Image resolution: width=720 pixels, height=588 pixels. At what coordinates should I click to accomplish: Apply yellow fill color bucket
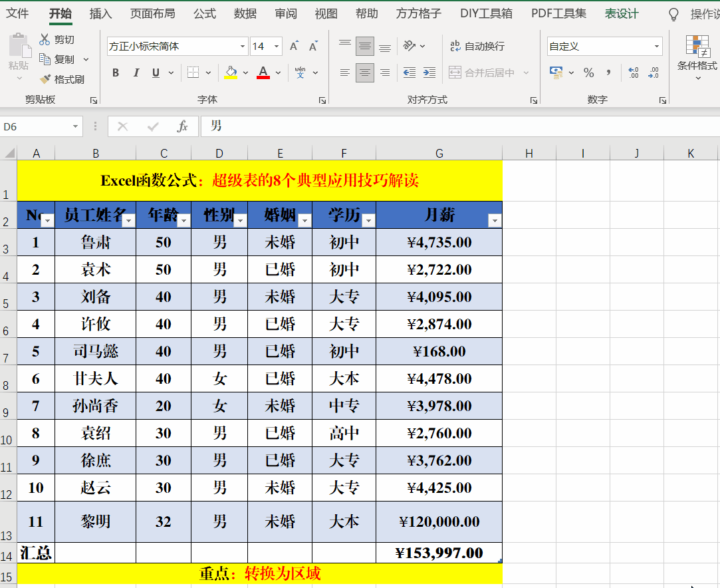click(231, 72)
